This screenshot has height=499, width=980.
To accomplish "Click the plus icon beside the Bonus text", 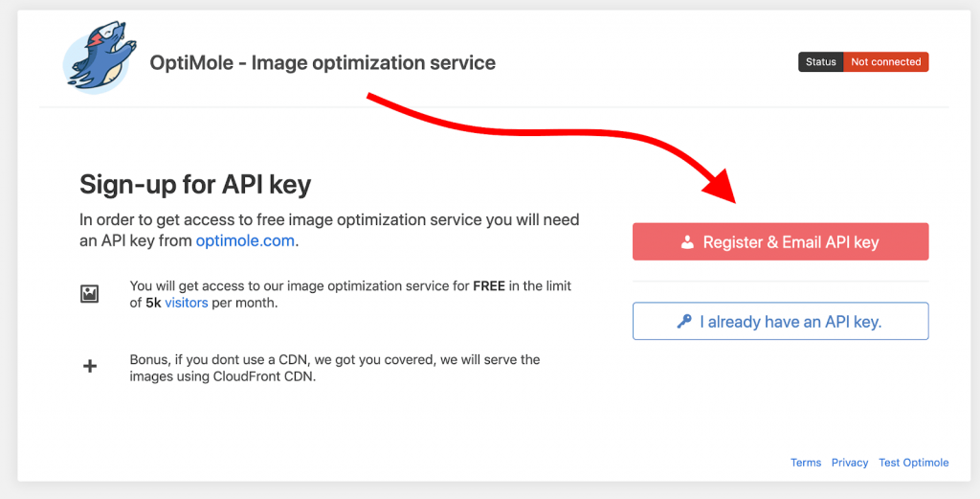I will (x=90, y=366).
